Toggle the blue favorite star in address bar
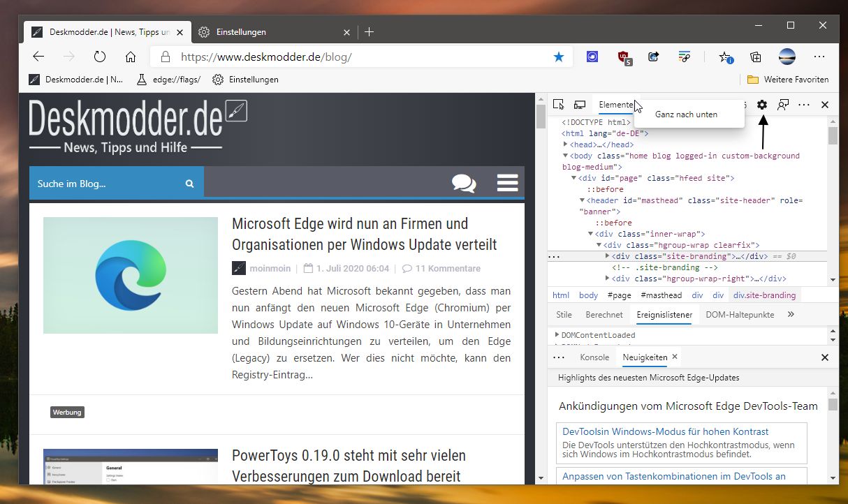This screenshot has height=504, width=848. pos(558,57)
